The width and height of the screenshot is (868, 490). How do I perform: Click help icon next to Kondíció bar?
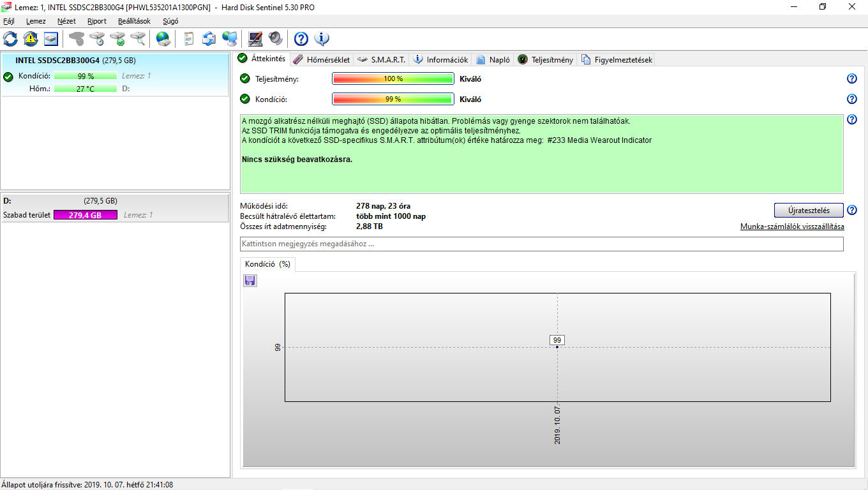[x=851, y=99]
